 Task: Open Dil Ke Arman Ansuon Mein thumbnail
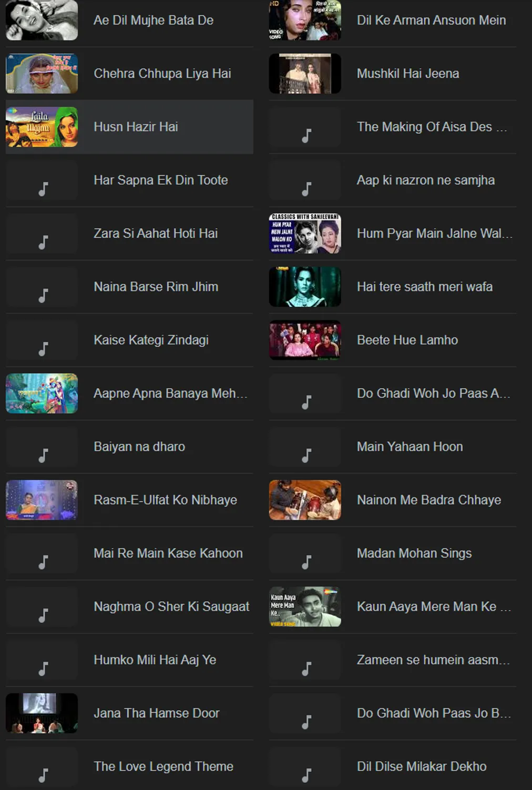click(305, 21)
